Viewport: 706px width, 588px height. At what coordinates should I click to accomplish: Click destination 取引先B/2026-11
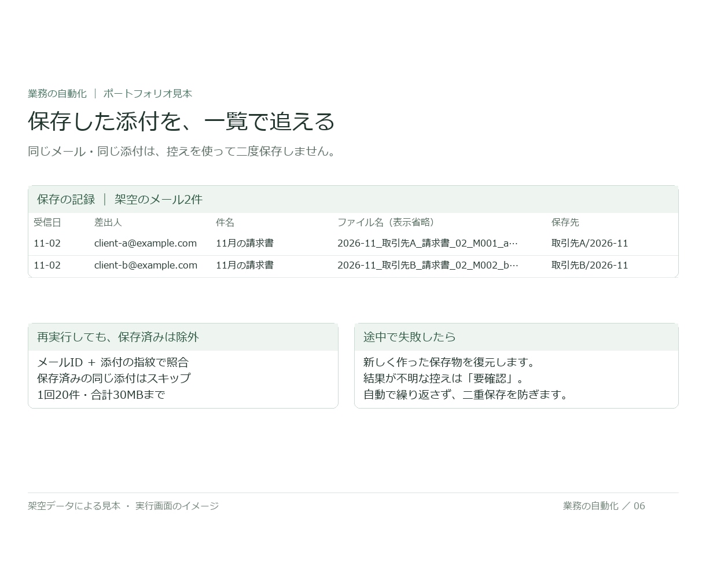click(590, 266)
